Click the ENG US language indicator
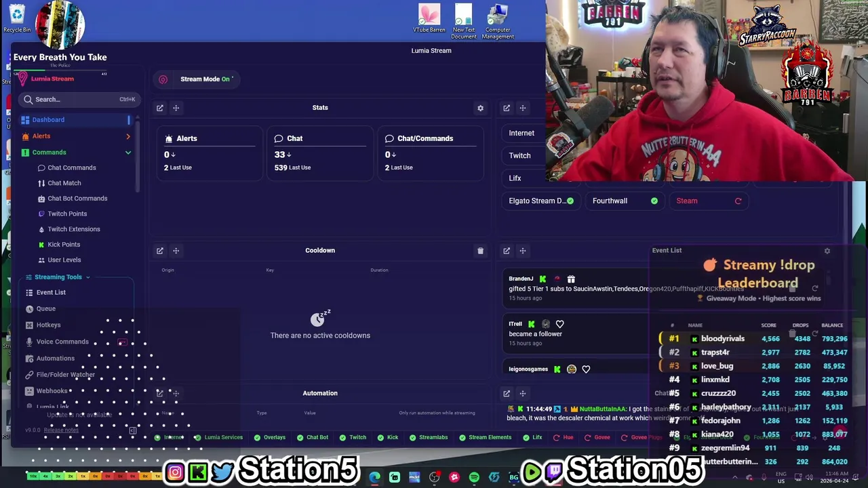Viewport: 868px width, 488px height. pyautogui.click(x=781, y=477)
